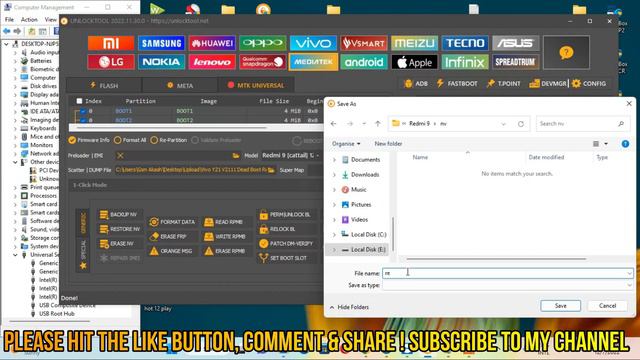This screenshot has width=640, height=360.
Task: Click BACKUP NV button
Action: click(119, 215)
